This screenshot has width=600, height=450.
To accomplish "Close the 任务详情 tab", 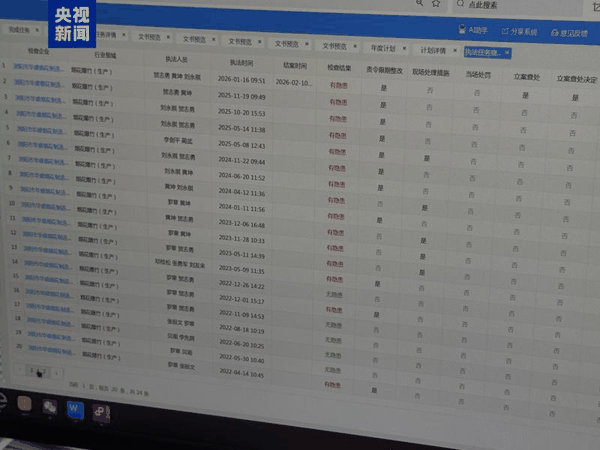I will (124, 35).
